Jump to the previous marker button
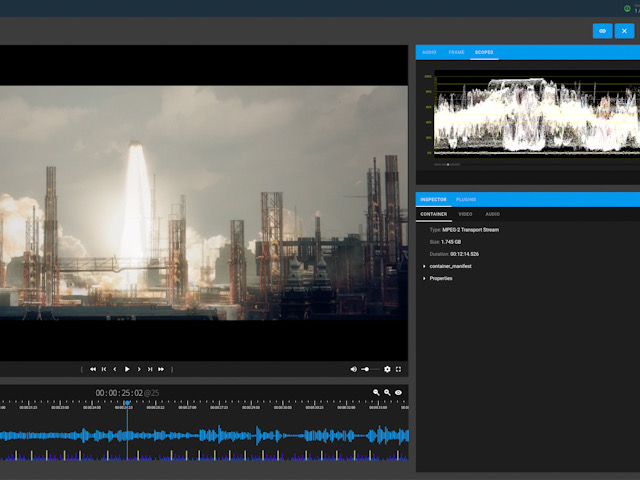The width and height of the screenshot is (640, 480). pos(104,369)
